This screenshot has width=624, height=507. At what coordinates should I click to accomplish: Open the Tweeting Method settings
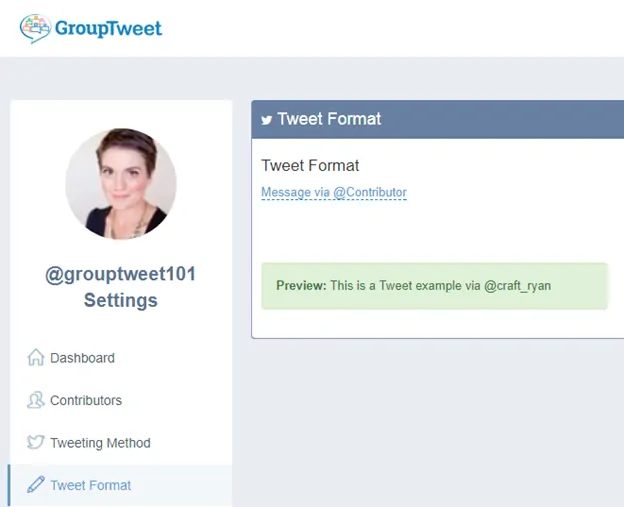(x=100, y=443)
